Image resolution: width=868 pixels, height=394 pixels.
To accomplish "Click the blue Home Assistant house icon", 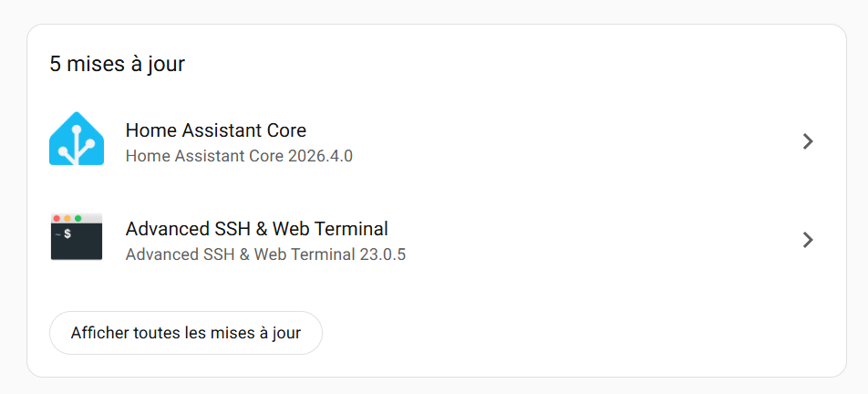I will point(77,140).
